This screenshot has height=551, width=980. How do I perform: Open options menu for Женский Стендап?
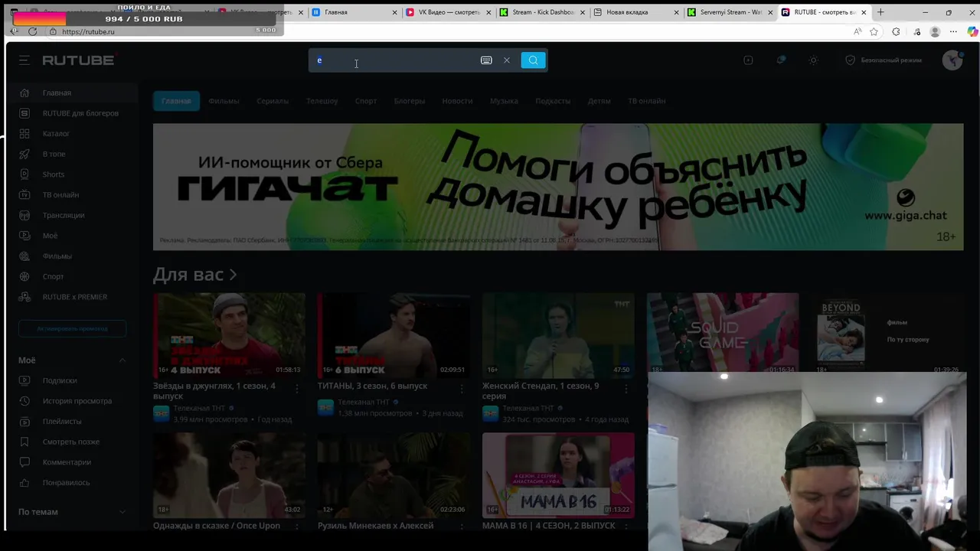tap(626, 390)
